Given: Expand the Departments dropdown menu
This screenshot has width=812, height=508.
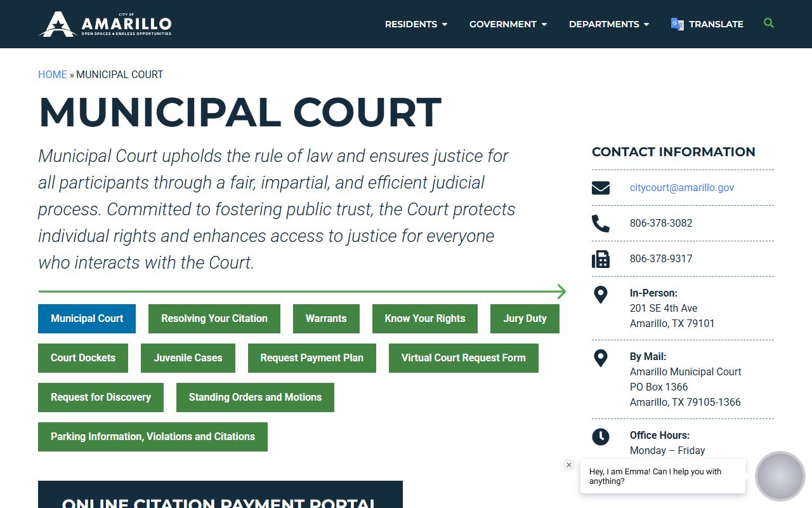Looking at the screenshot, I should 608,24.
